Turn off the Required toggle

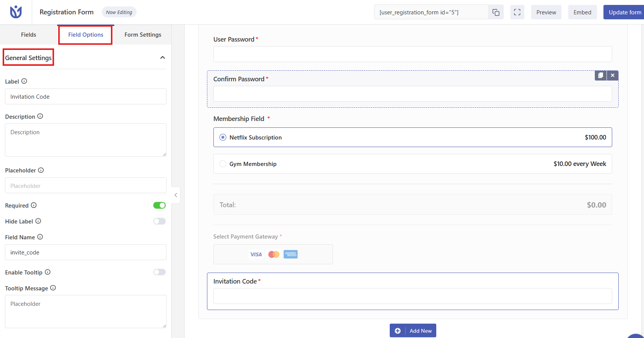[x=159, y=205]
